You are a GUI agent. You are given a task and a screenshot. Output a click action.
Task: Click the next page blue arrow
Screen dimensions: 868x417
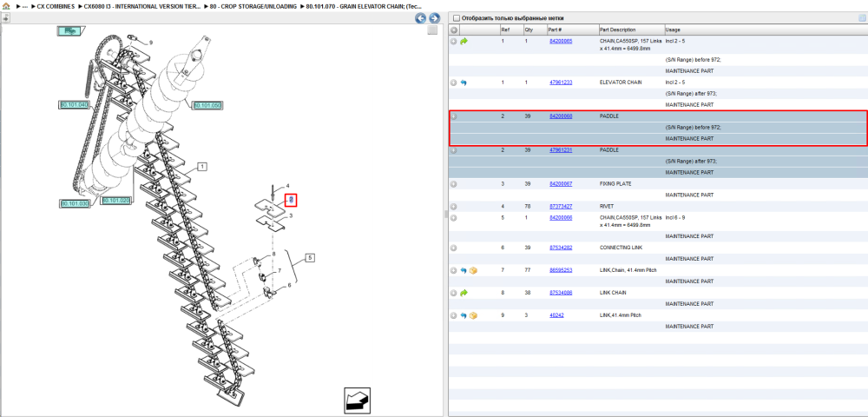pyautogui.click(x=435, y=18)
